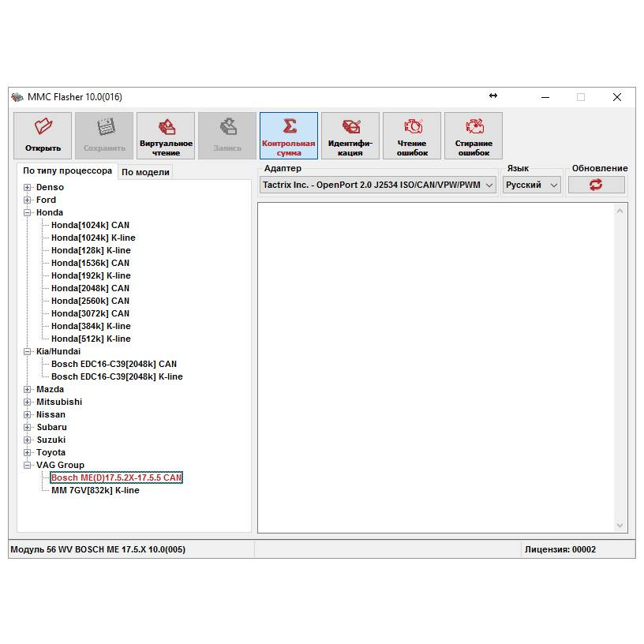Switch to the По модели tab
The image size is (644, 644).
pos(145,172)
